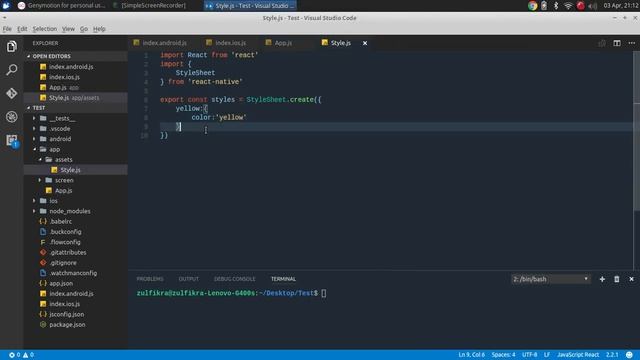Click the errors count in status bar
Viewport: 640px width, 360px height.
point(14,355)
